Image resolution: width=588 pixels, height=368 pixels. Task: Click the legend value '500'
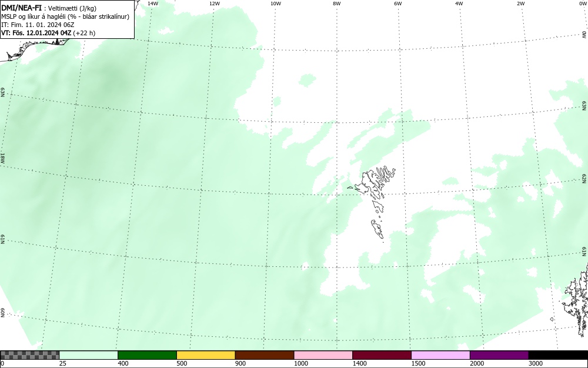182,363
